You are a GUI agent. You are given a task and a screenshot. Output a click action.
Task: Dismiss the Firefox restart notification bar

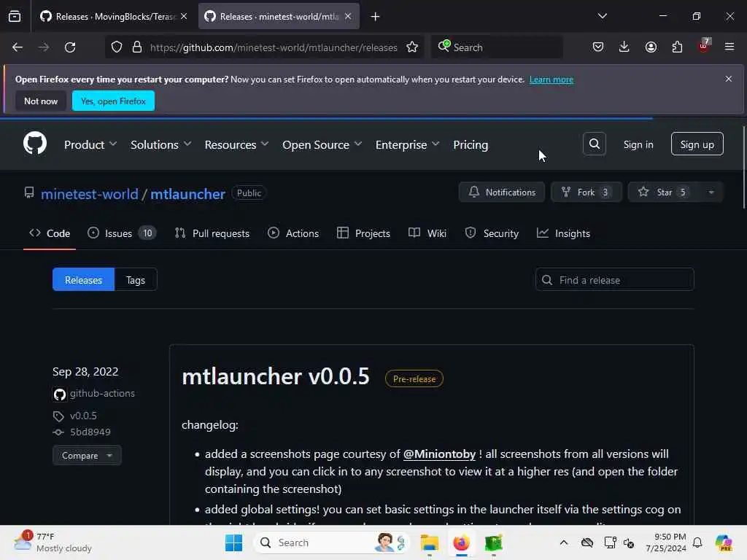point(729,79)
